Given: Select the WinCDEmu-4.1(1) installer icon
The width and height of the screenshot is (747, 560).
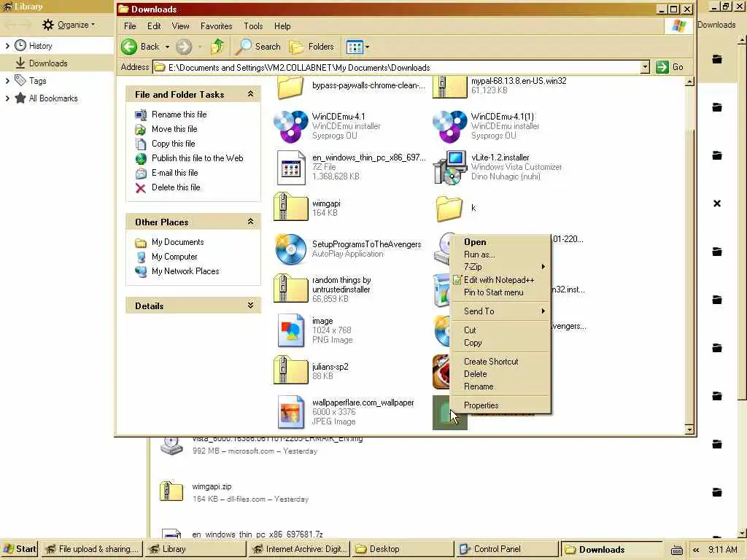Looking at the screenshot, I should 449,126.
